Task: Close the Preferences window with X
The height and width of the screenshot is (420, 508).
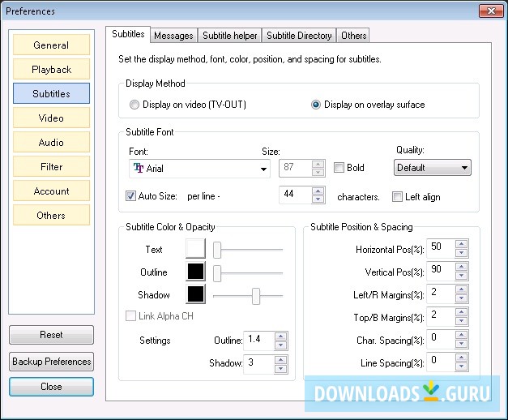Action: point(492,11)
